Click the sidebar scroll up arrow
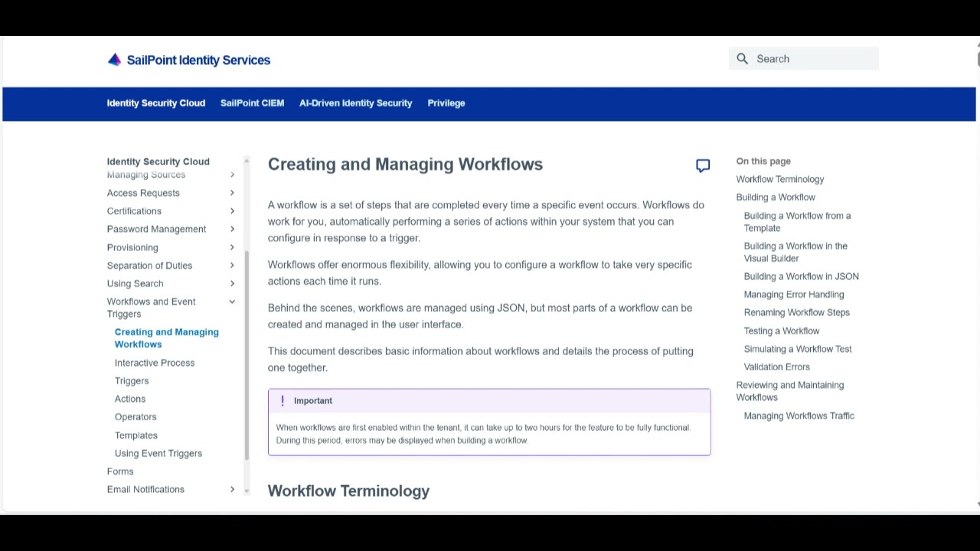This screenshot has height=551, width=980. pos(247,160)
